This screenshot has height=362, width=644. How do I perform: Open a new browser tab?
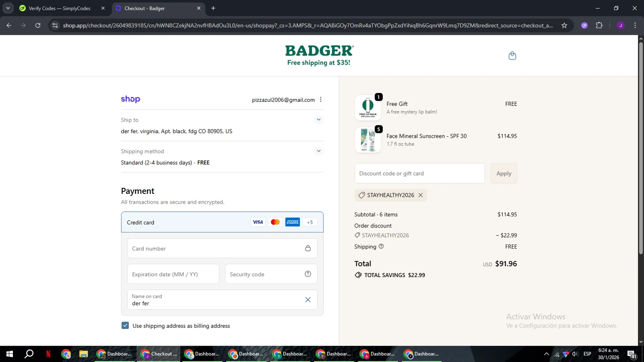213,8
